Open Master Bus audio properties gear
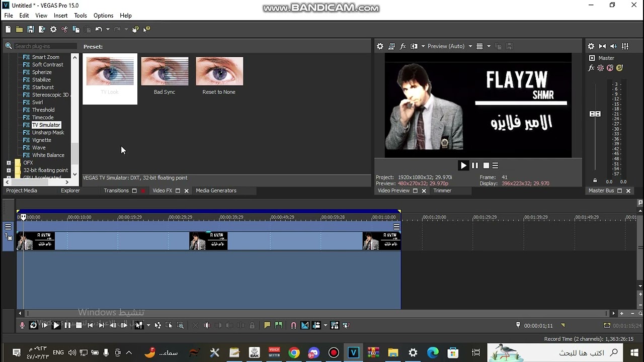This screenshot has width=644, height=362. [591, 46]
